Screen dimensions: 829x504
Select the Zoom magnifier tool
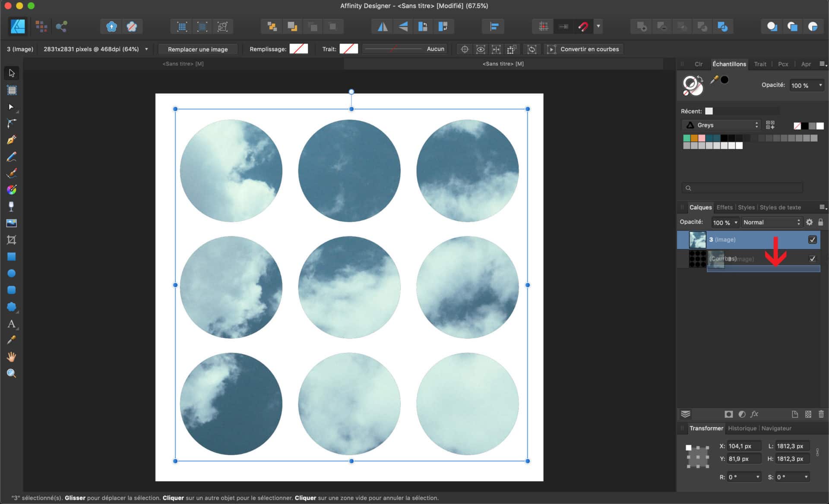point(12,373)
